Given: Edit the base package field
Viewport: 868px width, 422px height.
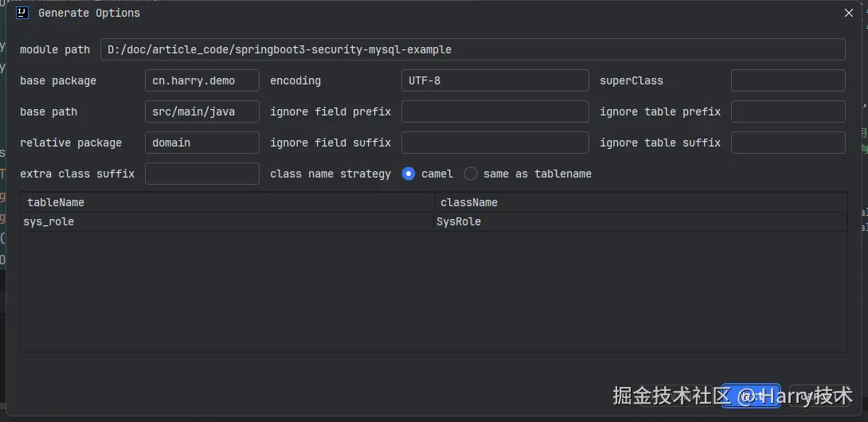Looking at the screenshot, I should 201,80.
